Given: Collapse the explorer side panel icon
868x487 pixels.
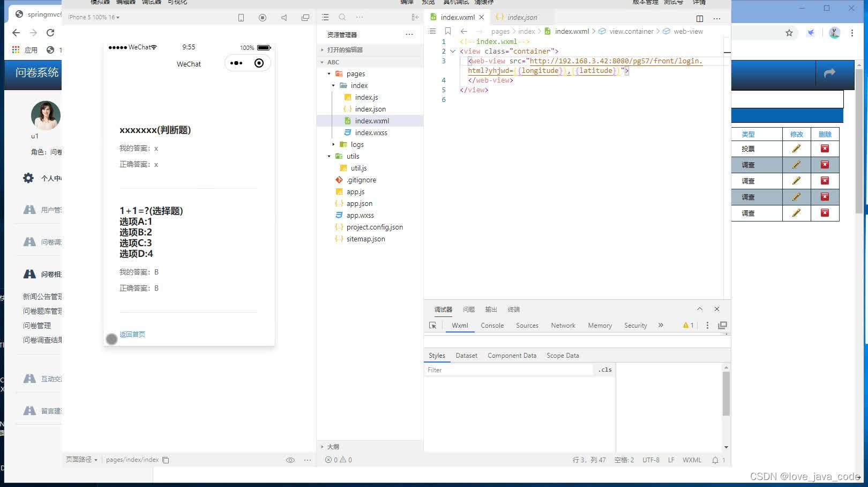Looking at the screenshot, I should [415, 17].
